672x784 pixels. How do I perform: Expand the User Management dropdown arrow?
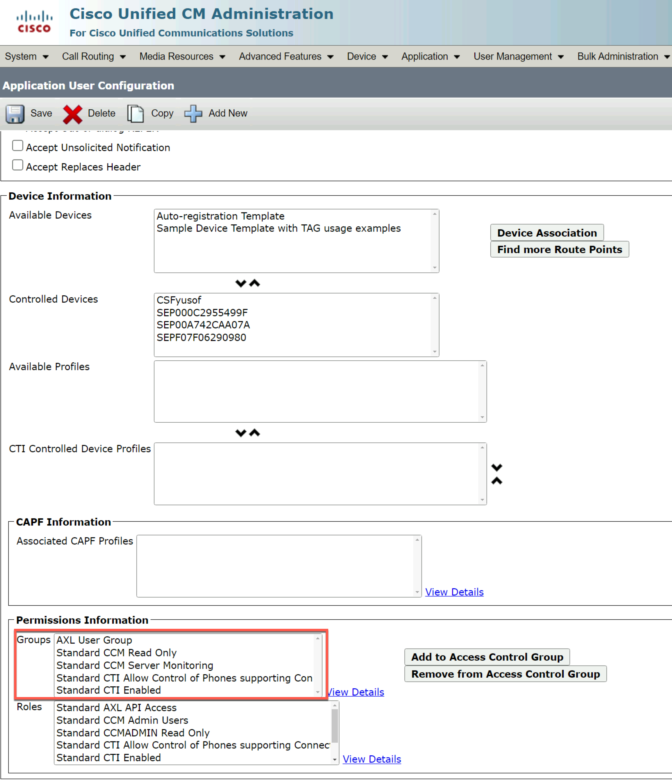[x=561, y=57]
